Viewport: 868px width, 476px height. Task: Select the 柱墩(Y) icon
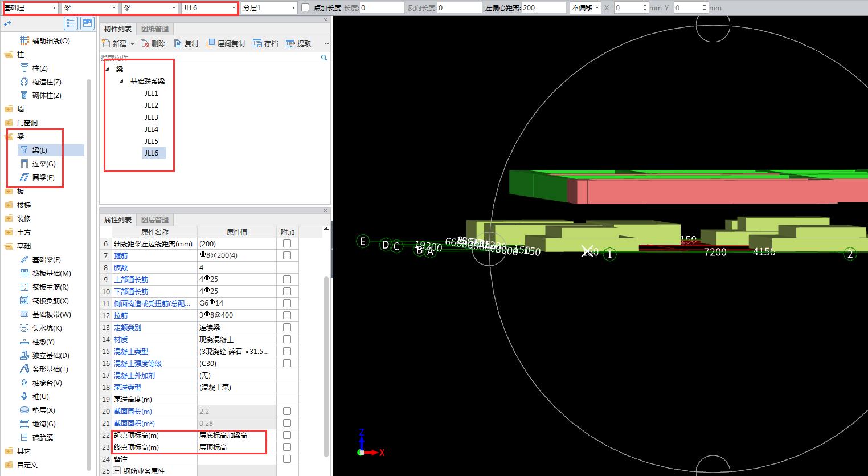click(24, 341)
